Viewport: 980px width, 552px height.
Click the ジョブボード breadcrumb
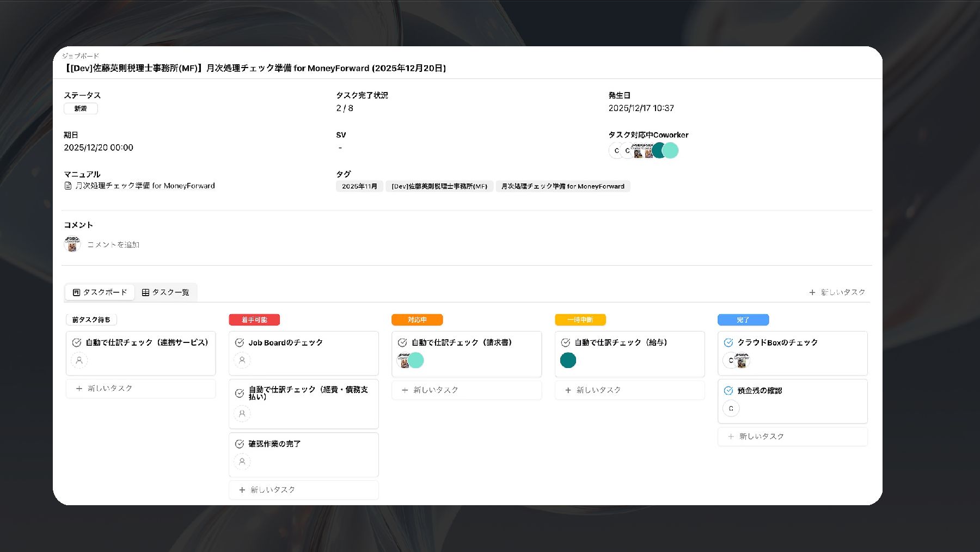pos(81,56)
